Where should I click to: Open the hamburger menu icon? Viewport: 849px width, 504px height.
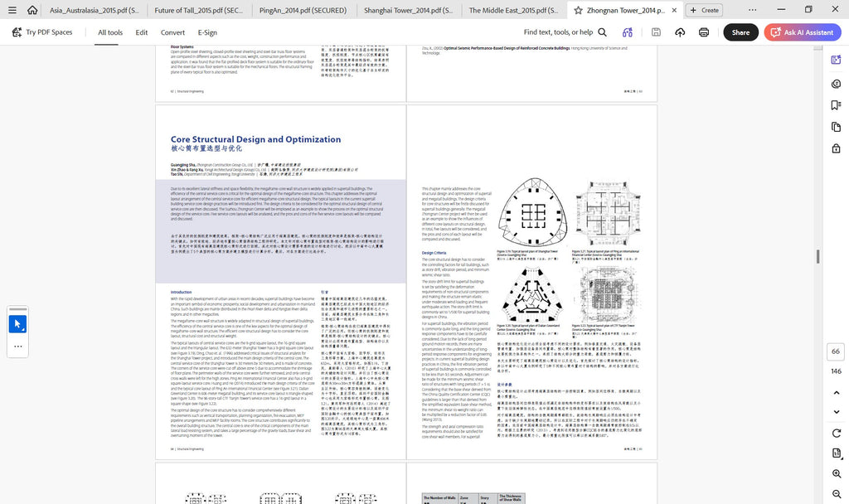(12, 10)
